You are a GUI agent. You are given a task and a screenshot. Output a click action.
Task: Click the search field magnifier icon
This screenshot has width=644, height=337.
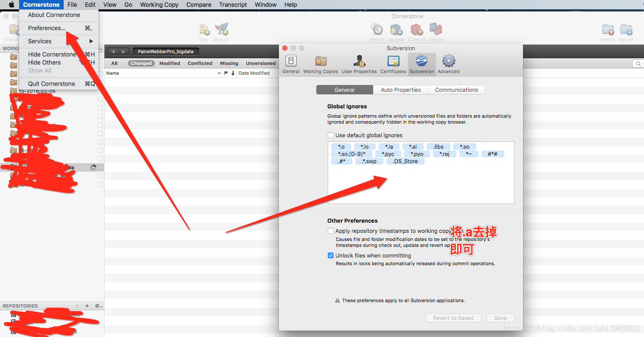coord(638,64)
